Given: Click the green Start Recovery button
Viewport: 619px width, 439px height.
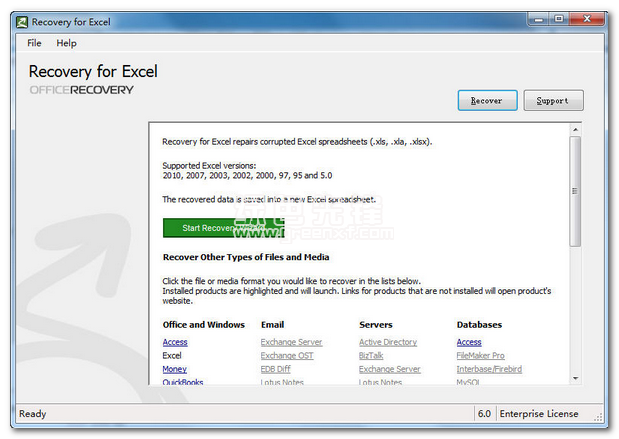Looking at the screenshot, I should click(x=215, y=228).
